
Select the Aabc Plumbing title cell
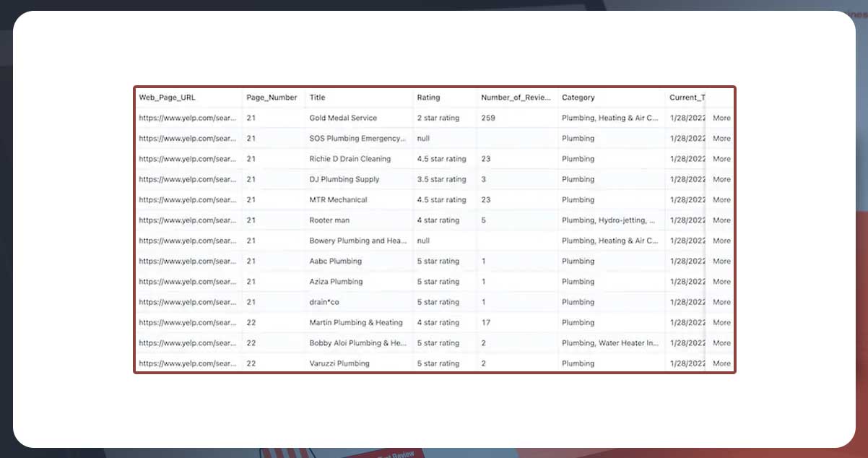(x=335, y=261)
